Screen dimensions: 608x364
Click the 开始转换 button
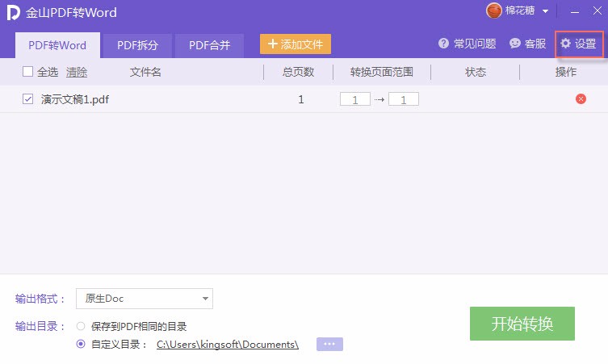[522, 324]
